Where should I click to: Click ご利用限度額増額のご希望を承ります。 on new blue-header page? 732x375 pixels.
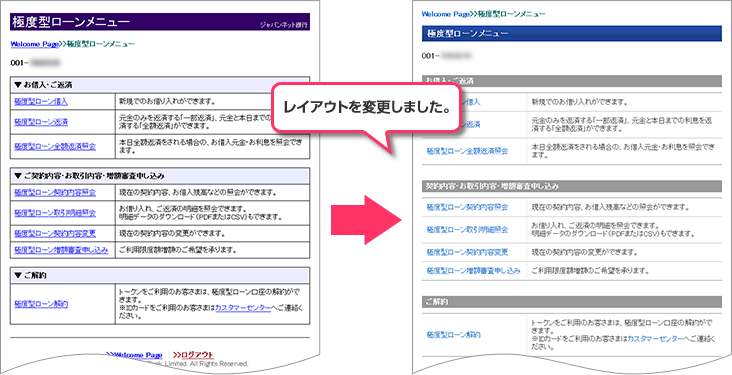click(590, 271)
